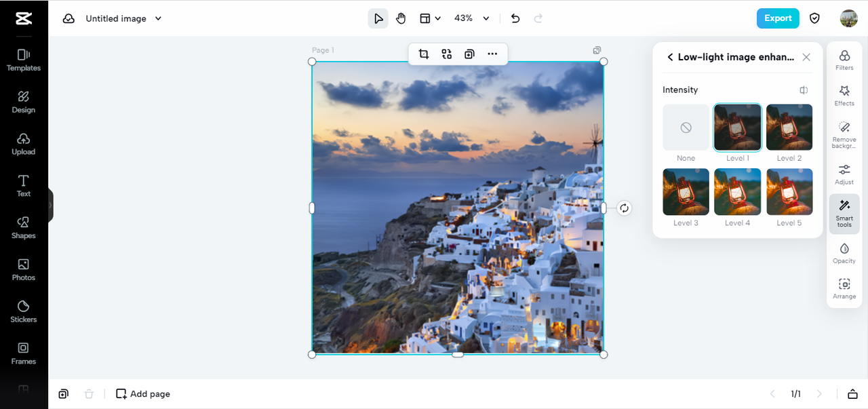Viewport: 868px width, 409px height.
Task: Click the Export button
Action: click(x=778, y=18)
